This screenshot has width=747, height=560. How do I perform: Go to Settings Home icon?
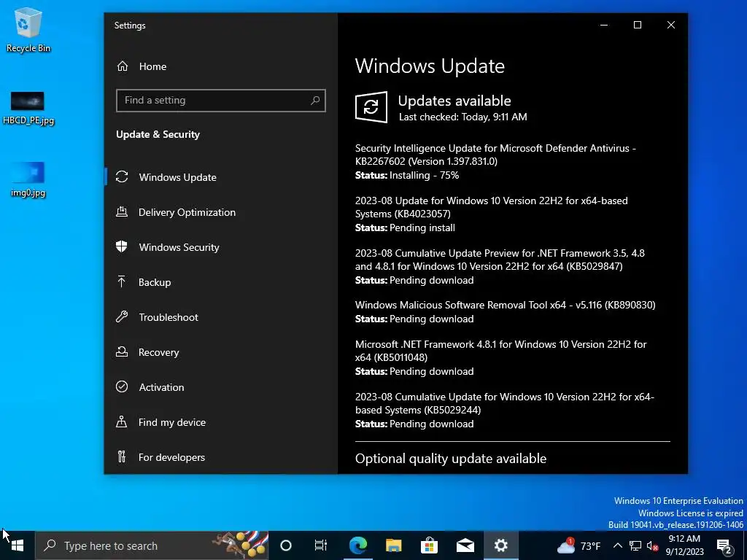(x=123, y=66)
